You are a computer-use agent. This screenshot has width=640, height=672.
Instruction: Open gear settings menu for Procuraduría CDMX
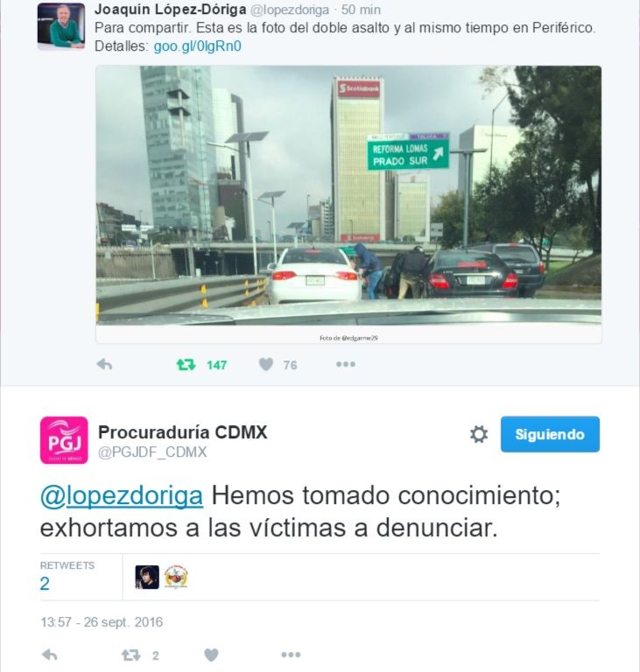(479, 434)
